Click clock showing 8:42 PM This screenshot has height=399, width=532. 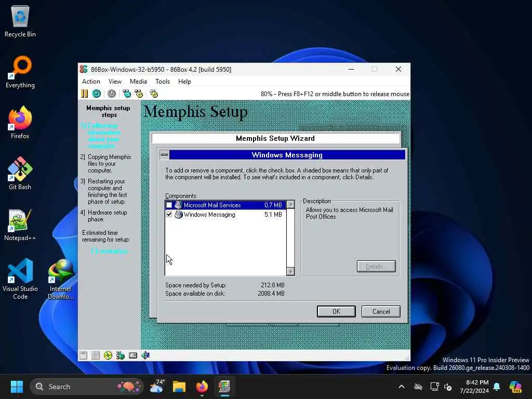474,387
